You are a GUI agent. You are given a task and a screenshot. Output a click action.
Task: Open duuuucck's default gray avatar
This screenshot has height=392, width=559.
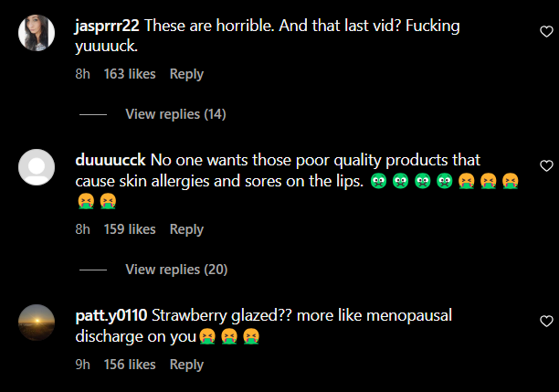[37, 167]
